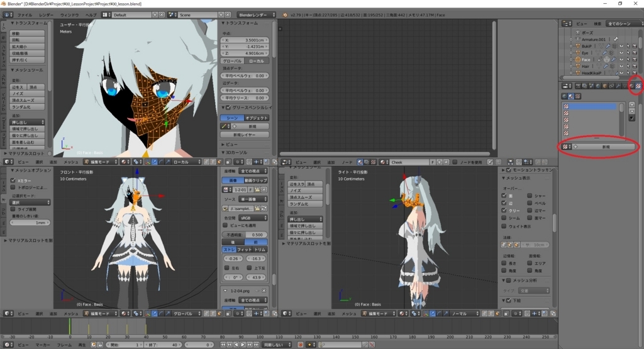Check 上下反 flip option
Viewport: 644px width, 349px height.
[249, 268]
